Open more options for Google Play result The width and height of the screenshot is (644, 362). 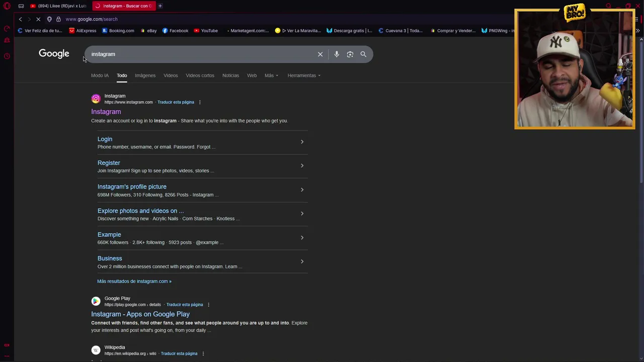click(x=208, y=305)
